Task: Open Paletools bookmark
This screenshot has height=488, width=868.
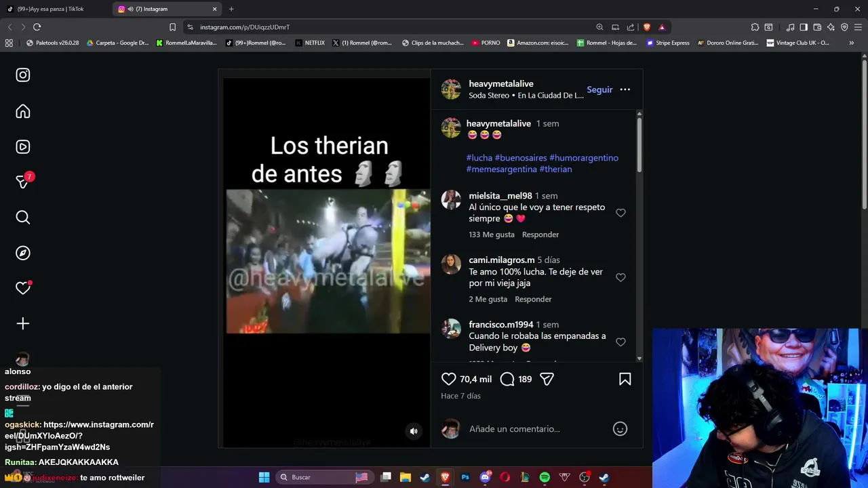Action: (x=52, y=43)
